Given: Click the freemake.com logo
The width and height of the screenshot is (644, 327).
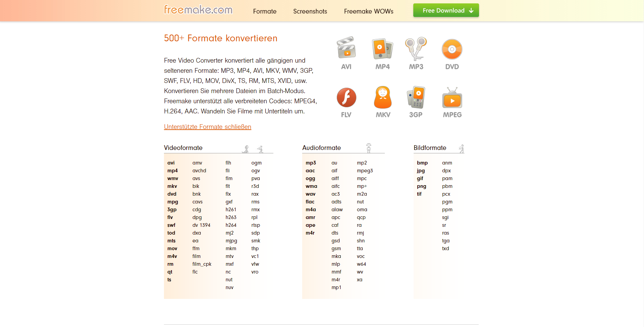Looking at the screenshot, I should 198,10.
